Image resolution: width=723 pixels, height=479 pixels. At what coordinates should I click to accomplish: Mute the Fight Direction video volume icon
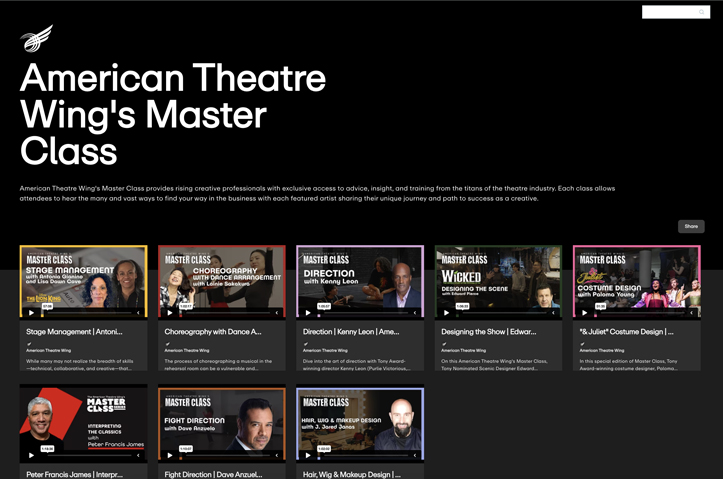click(x=276, y=455)
